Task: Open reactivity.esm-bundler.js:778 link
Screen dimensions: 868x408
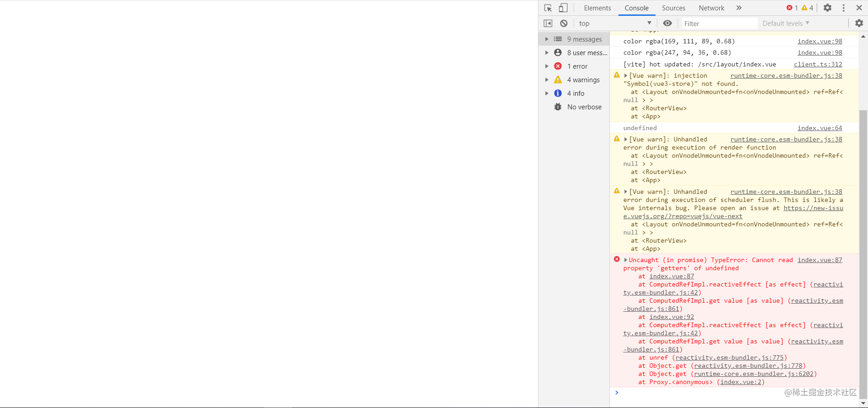Action: [x=748, y=366]
